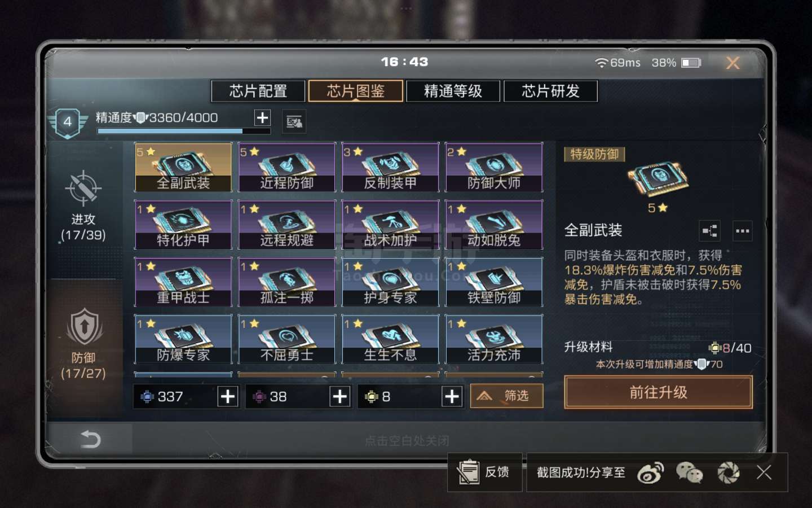This screenshot has height=508, width=812.
Task: Add more gold chips (8)
Action: [452, 396]
